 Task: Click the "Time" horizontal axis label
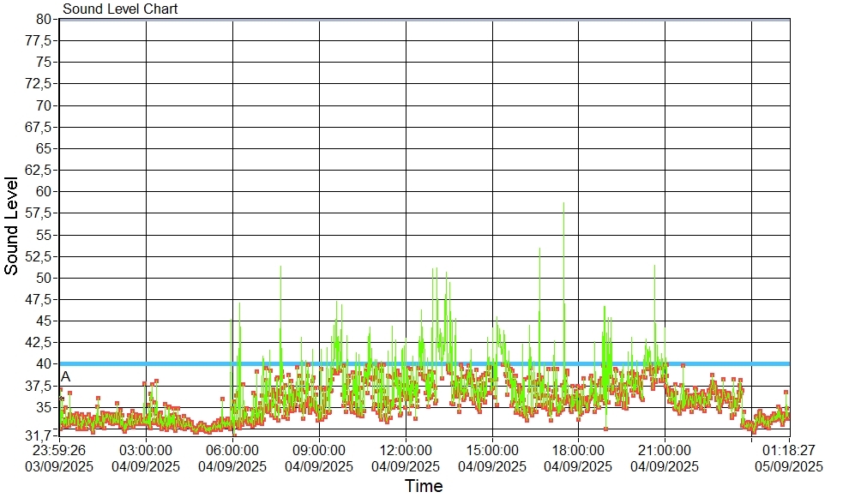tap(424, 487)
